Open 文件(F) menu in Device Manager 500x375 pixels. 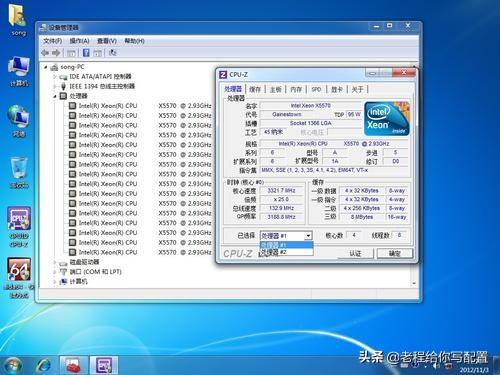click(x=53, y=41)
